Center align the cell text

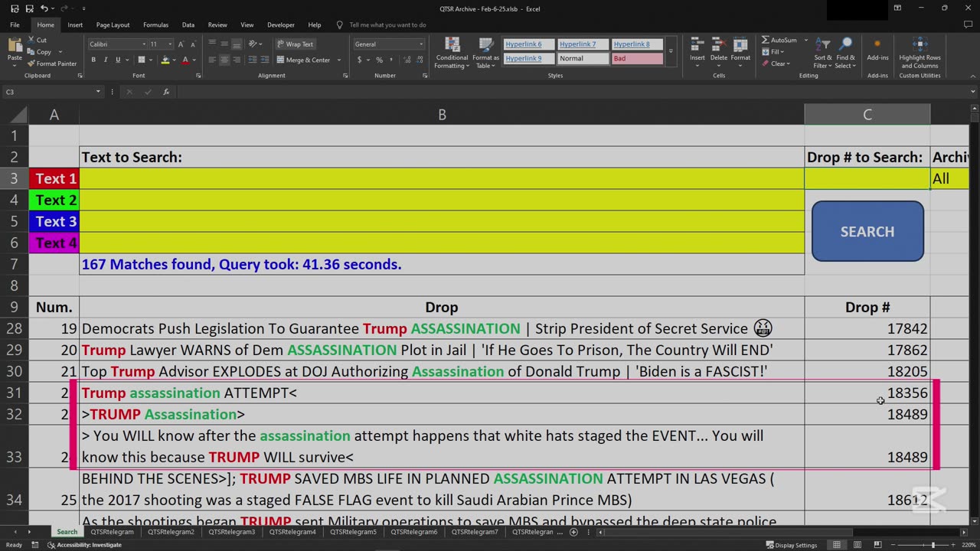point(224,60)
